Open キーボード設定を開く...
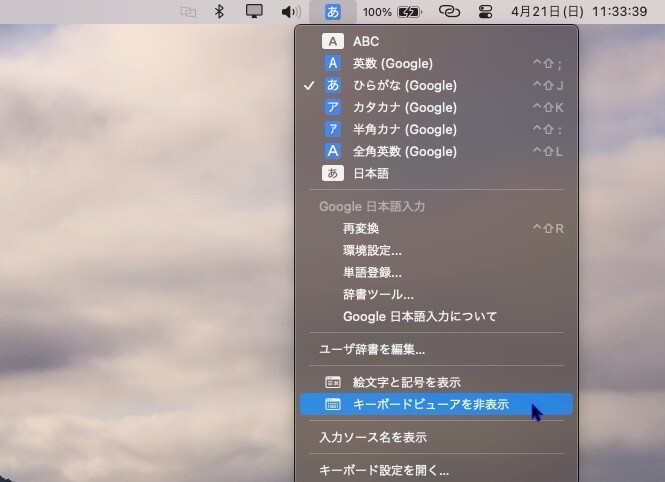Viewport: 665px width, 482px height. 436,470
